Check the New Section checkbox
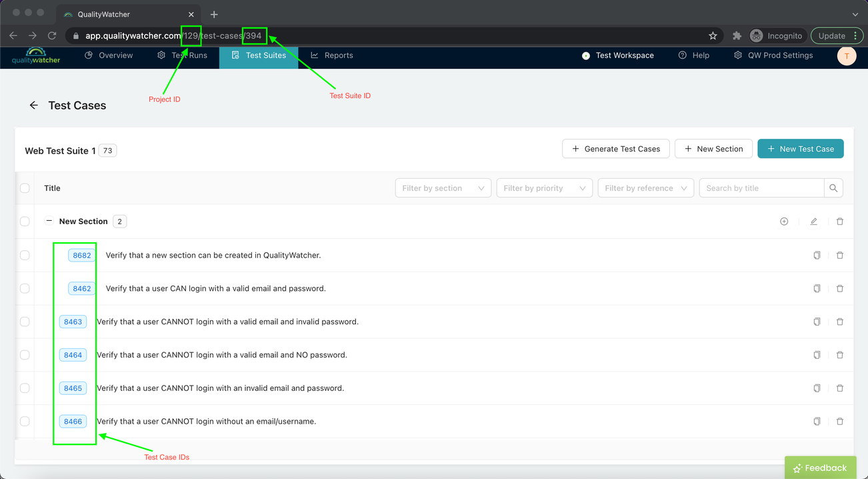 (25, 221)
